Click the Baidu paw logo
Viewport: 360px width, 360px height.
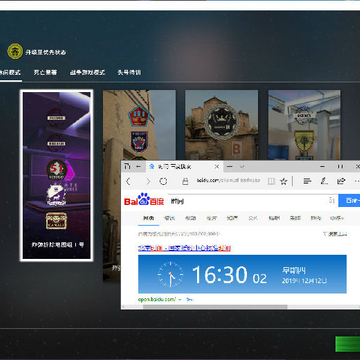[144, 200]
